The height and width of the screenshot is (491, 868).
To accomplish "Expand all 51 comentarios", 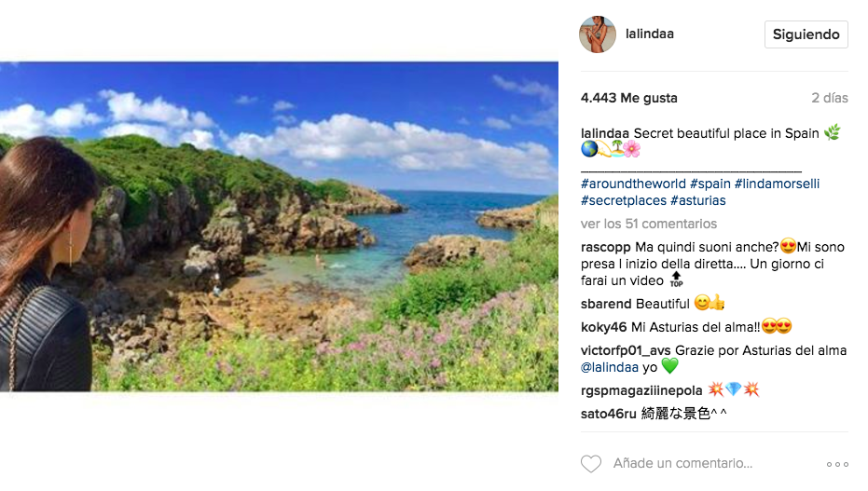I will pyautogui.click(x=649, y=224).
